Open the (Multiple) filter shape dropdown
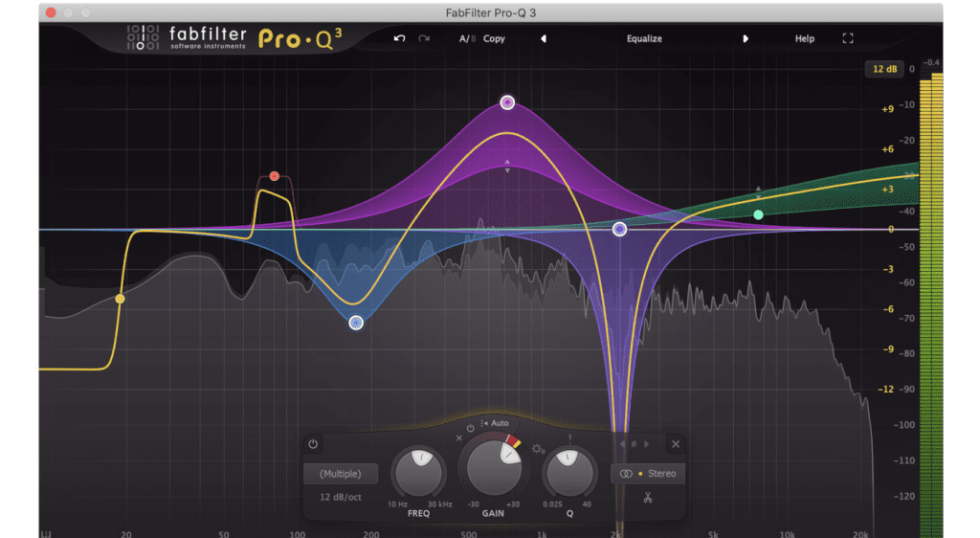 click(x=341, y=474)
